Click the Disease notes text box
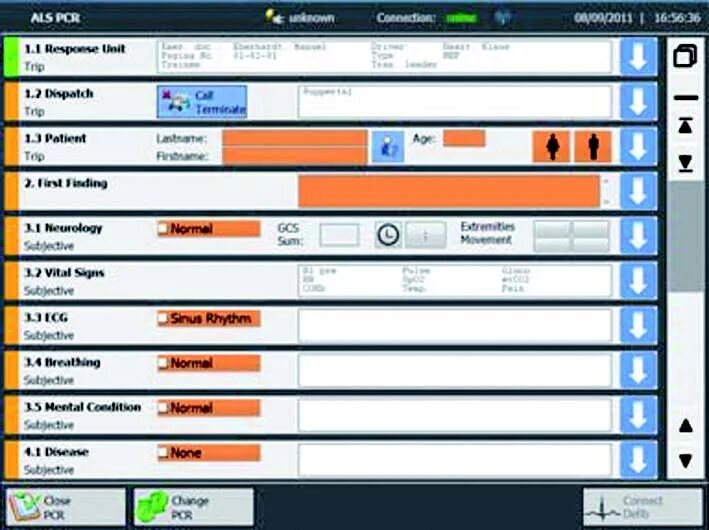This screenshot has width=709, height=530. tap(455, 460)
